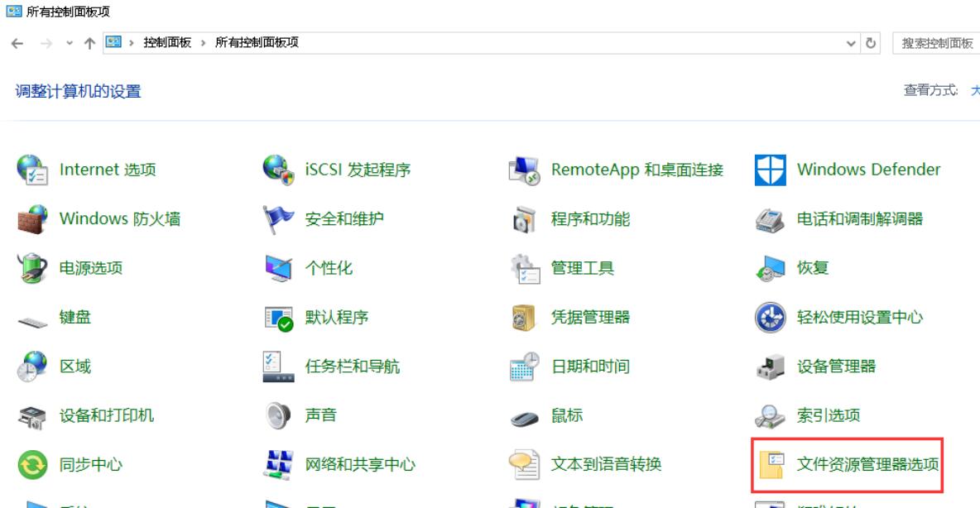The image size is (980, 508).
Task: Open the 声音 speaker icon
Action: pyautogui.click(x=278, y=415)
